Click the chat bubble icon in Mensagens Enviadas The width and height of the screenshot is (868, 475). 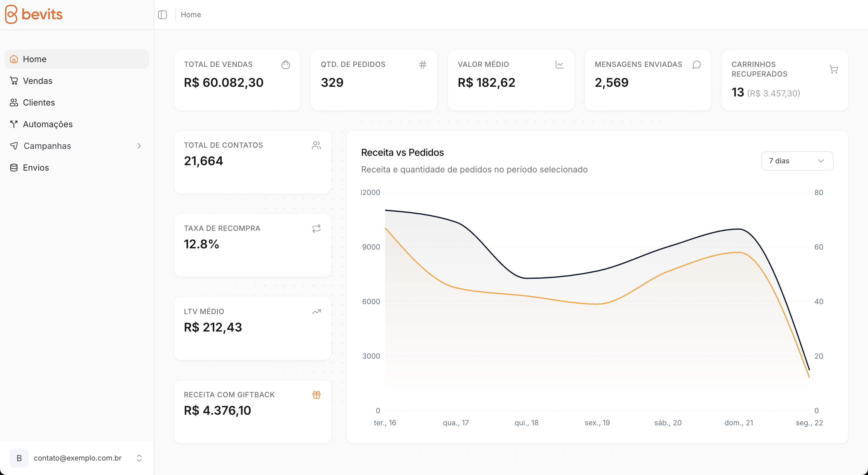(697, 64)
